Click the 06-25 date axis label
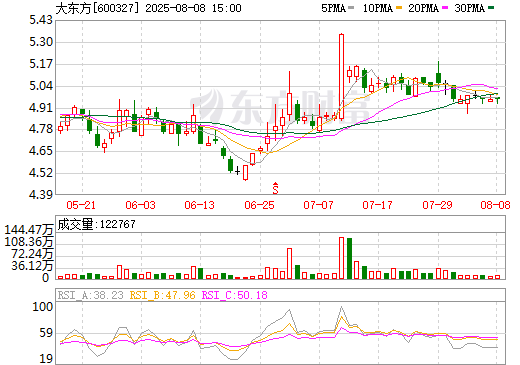Screen dimensions: 520x365 pos(259,205)
